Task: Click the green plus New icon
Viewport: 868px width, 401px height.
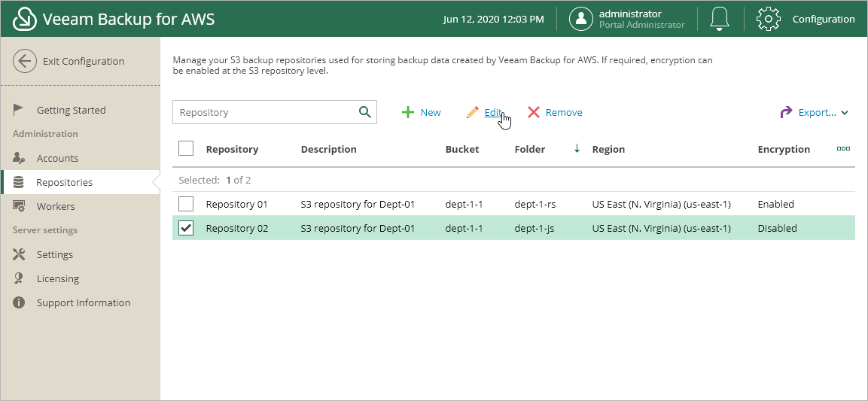Action: pos(407,112)
